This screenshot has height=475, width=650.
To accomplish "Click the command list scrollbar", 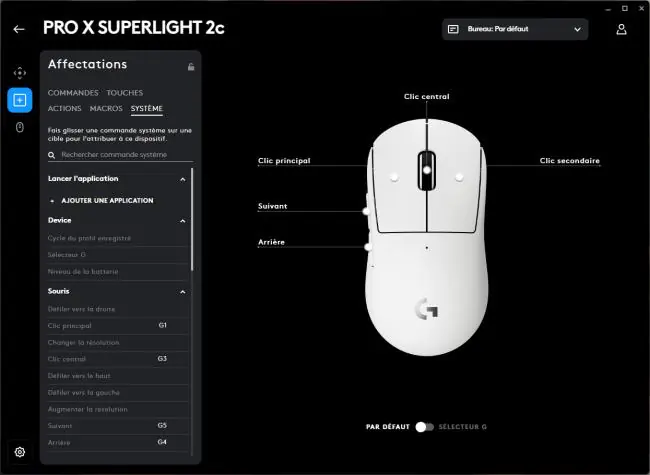I will [x=192, y=219].
